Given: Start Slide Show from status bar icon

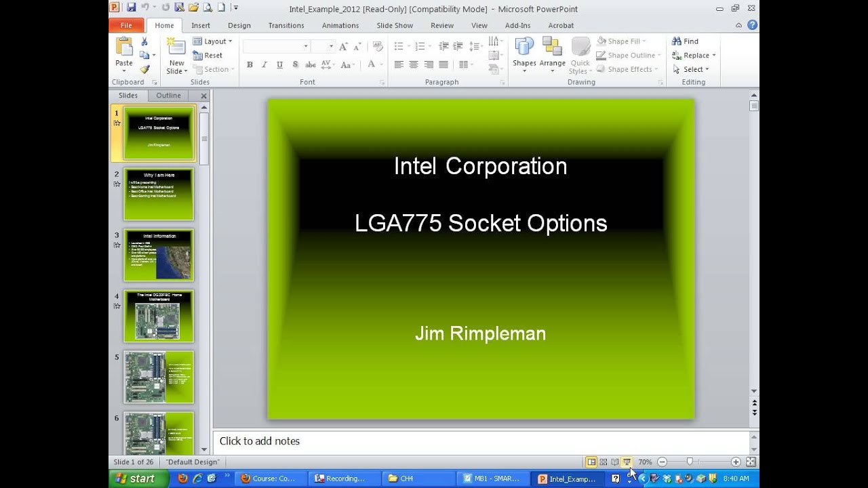Looking at the screenshot, I should pos(627,462).
